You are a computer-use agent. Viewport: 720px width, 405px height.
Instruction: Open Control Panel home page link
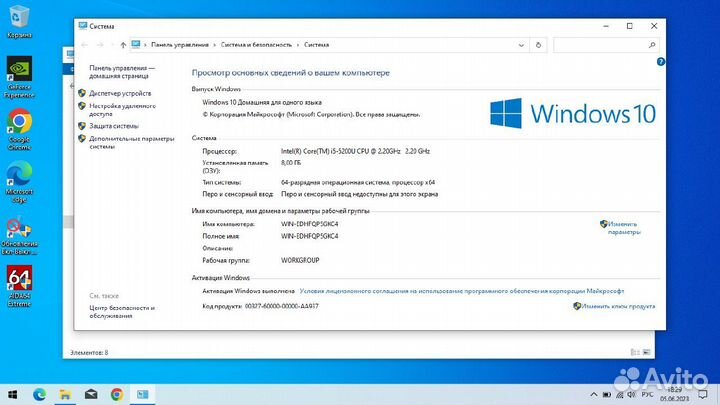pyautogui.click(x=122, y=72)
